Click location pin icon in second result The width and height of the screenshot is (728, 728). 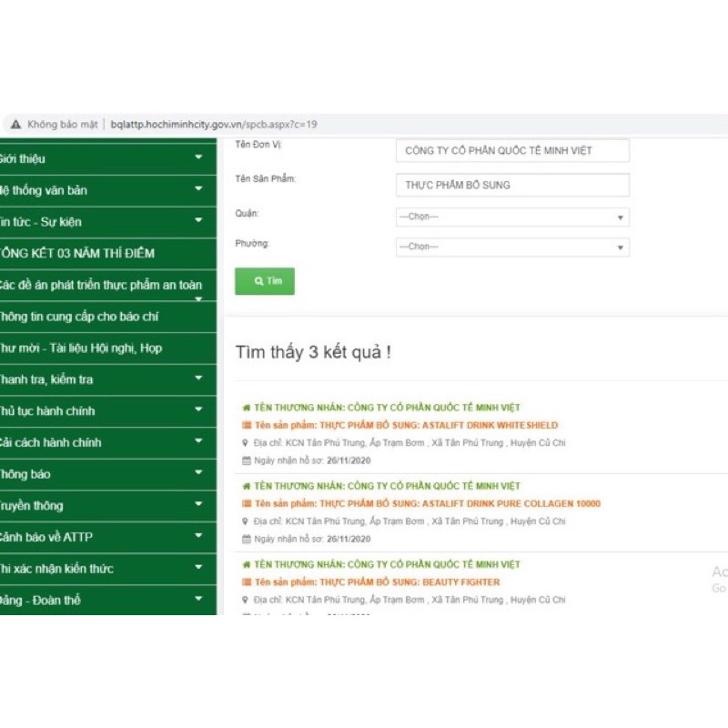point(246,521)
